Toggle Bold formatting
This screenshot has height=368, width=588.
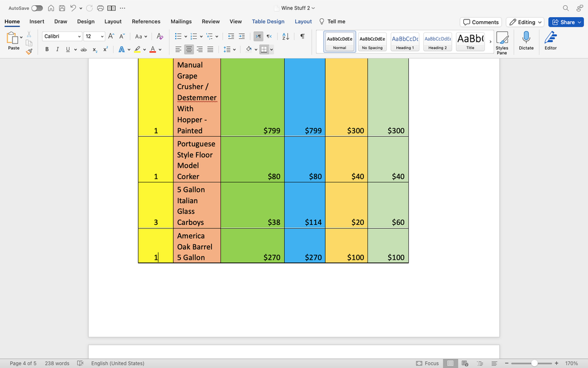(47, 49)
